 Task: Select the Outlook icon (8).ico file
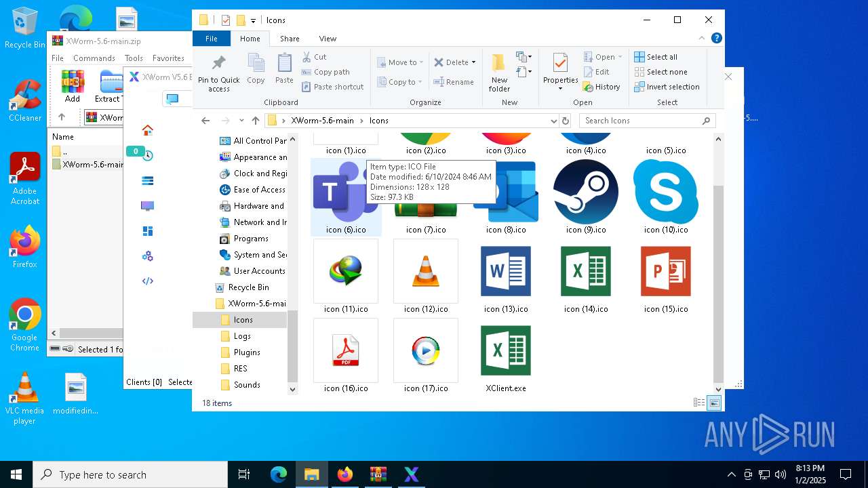tap(506, 198)
